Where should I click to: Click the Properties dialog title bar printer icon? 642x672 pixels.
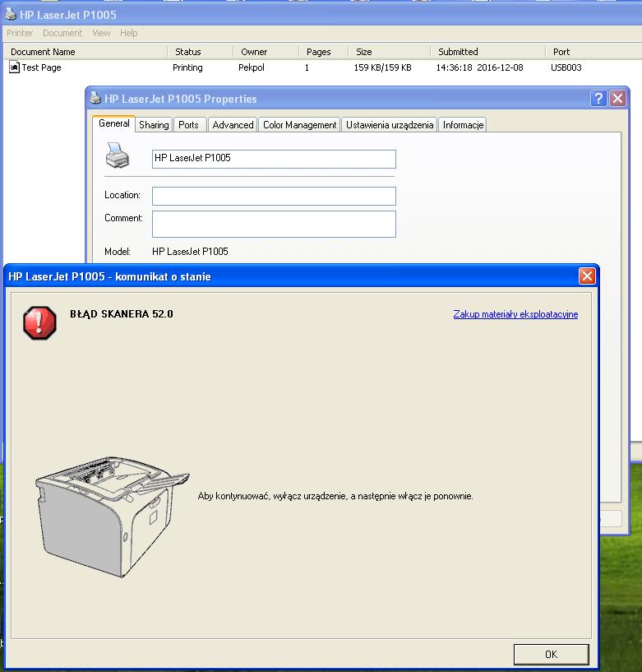click(x=95, y=98)
